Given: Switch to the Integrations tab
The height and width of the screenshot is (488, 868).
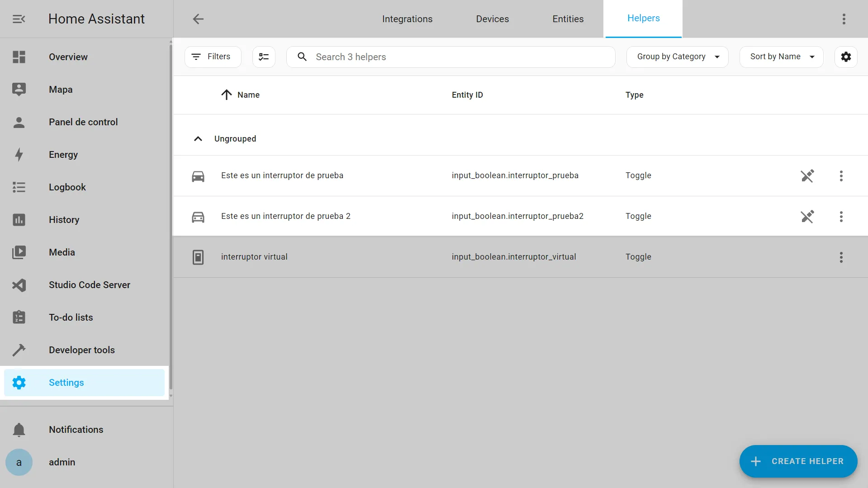Looking at the screenshot, I should 407,19.
